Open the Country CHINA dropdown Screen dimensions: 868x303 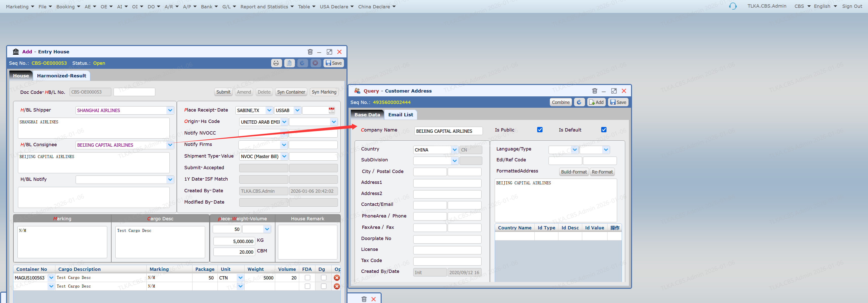(x=454, y=150)
